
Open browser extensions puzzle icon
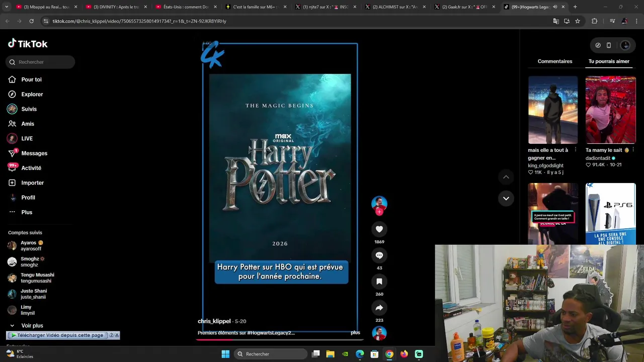(x=594, y=21)
